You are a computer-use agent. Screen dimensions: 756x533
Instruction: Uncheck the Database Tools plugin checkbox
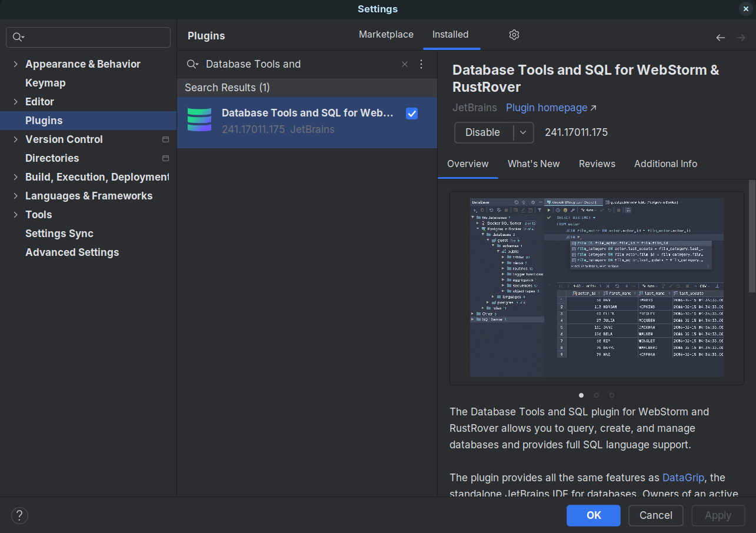[x=411, y=114]
